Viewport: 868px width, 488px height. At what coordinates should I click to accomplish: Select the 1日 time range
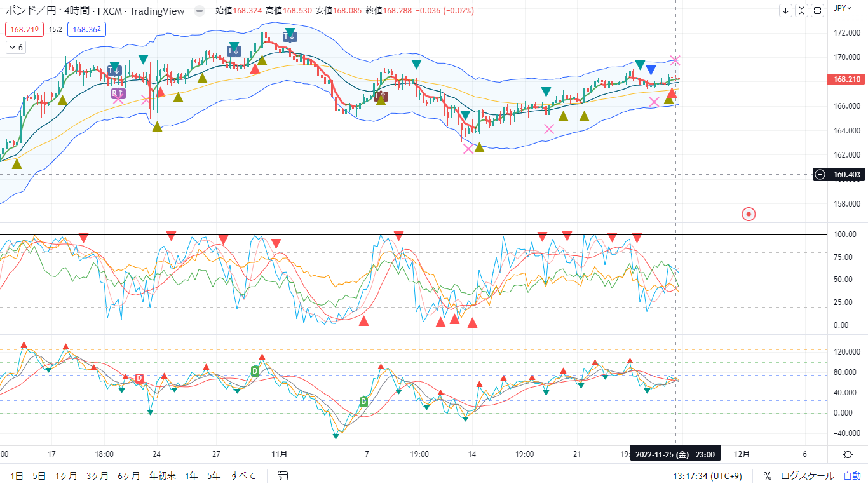pos(17,475)
